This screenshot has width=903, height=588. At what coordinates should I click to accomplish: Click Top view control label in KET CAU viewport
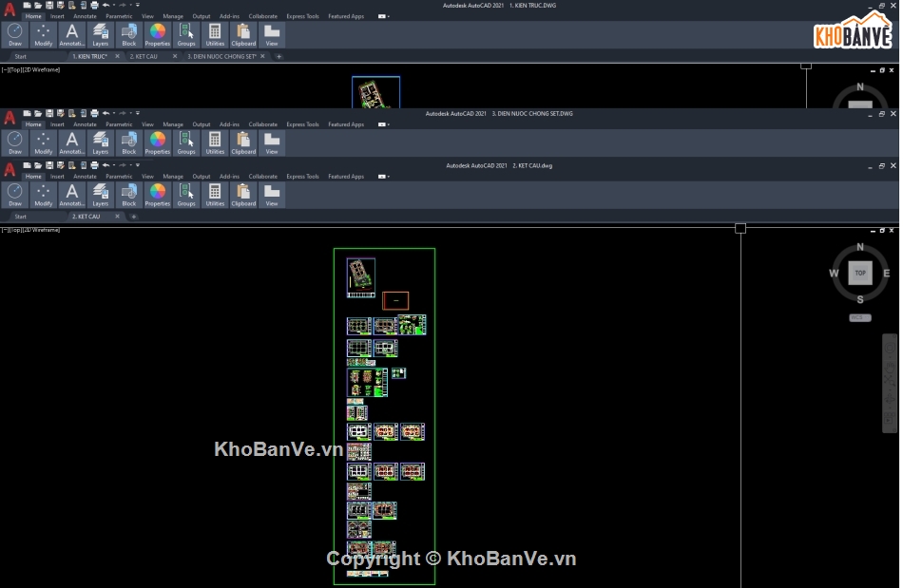15,230
